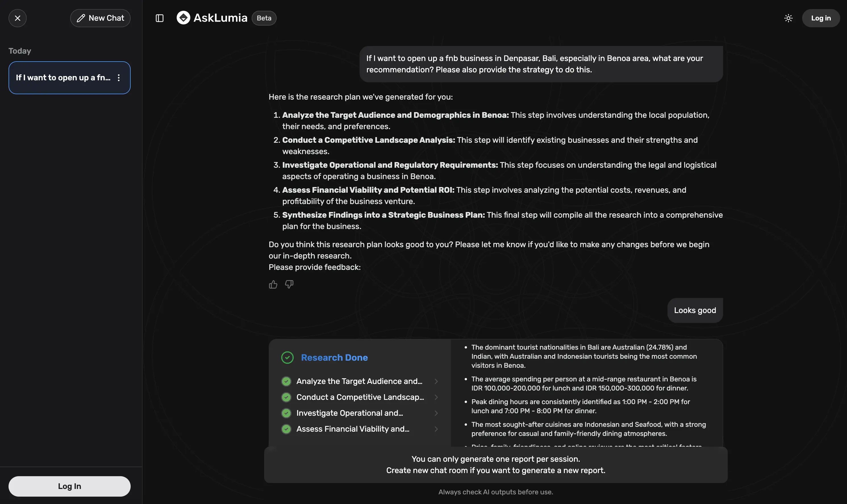Give a thumbs down to the research plan
This screenshot has width=847, height=504.
pos(289,284)
